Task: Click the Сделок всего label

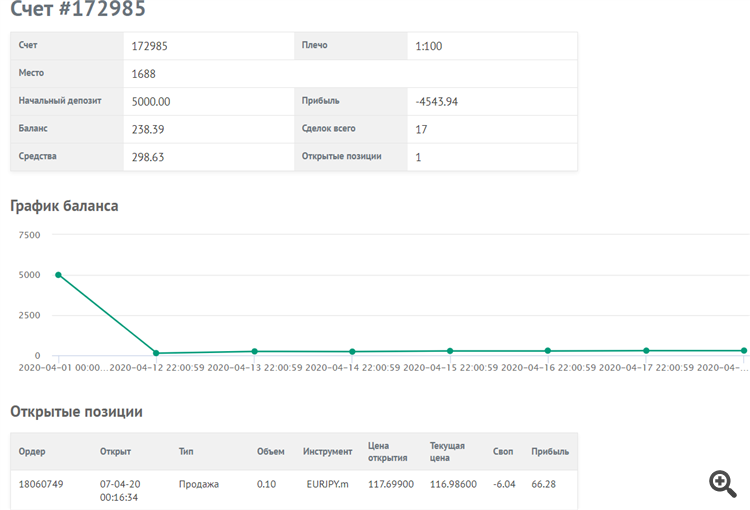Action: [329, 128]
